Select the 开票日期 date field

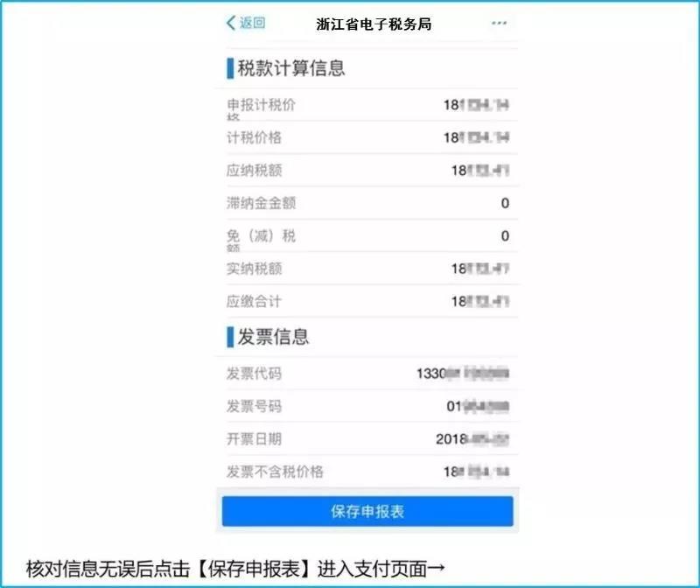pos(367,439)
